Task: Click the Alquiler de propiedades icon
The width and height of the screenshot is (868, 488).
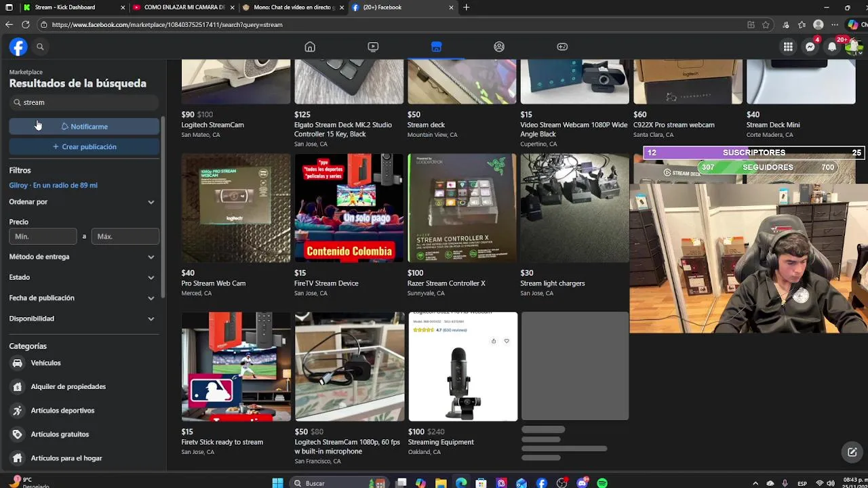Action: point(18,386)
